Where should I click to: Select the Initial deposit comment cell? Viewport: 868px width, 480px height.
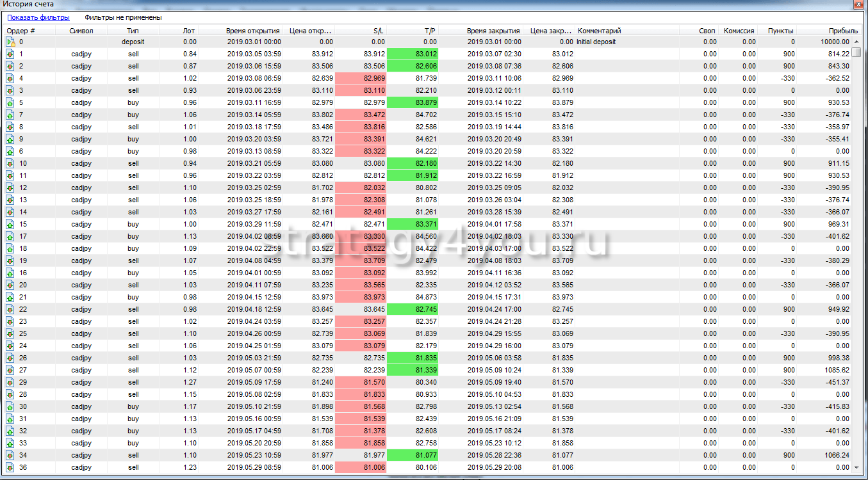point(596,42)
